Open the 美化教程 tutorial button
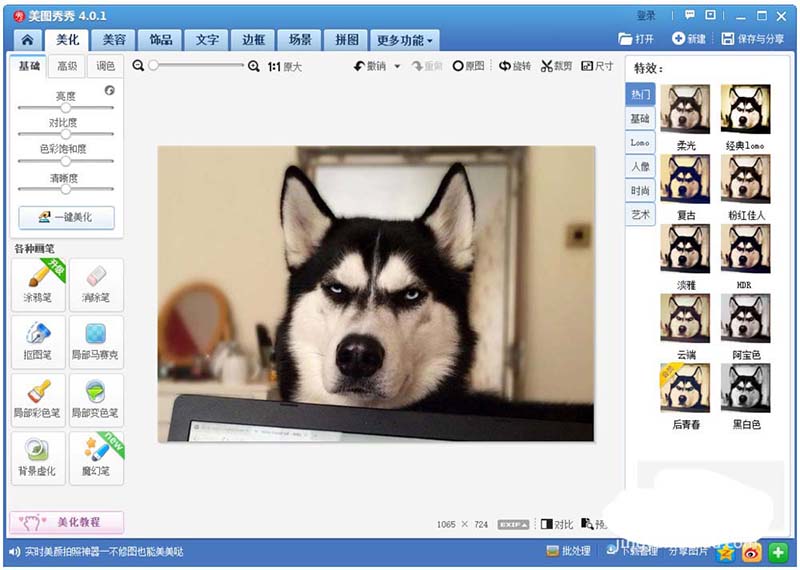This screenshot has width=800, height=570. [x=66, y=522]
